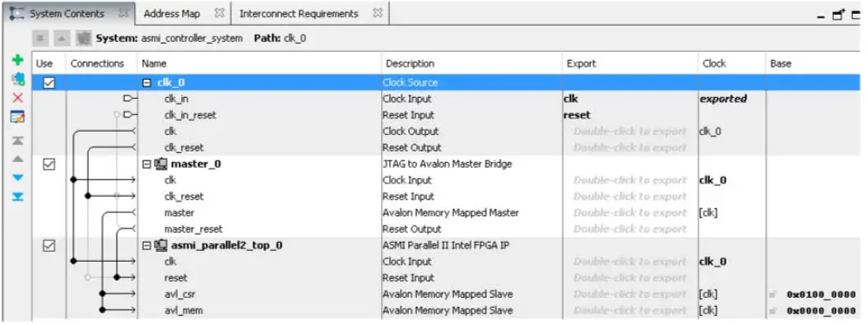Close the System Contents tab with its X
Viewport: 868px width, 325px height.
[x=123, y=13]
